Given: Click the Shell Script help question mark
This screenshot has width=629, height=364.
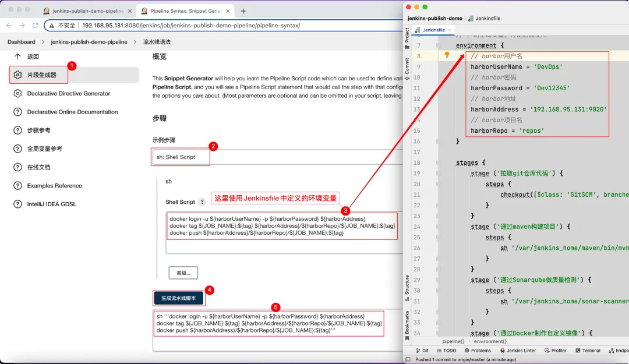Looking at the screenshot, I should (202, 202).
